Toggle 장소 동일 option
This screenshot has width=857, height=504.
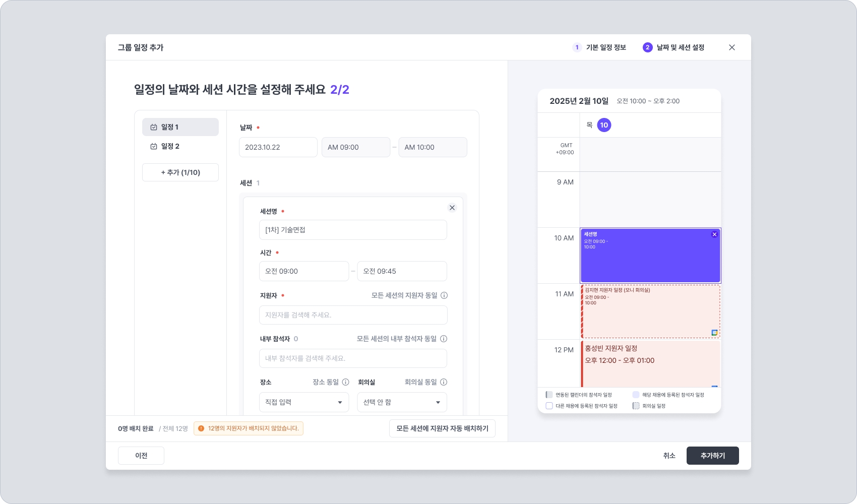click(326, 382)
